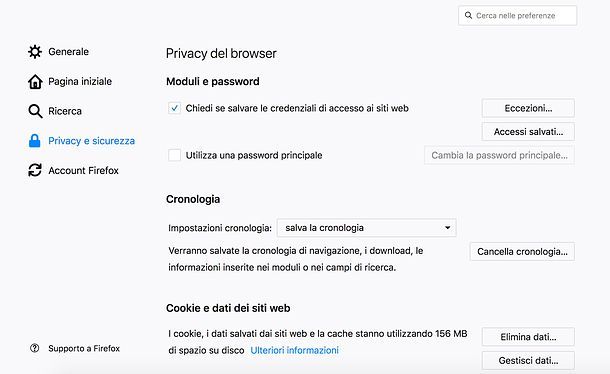Click the Pagina iniziale house icon

(x=35, y=81)
